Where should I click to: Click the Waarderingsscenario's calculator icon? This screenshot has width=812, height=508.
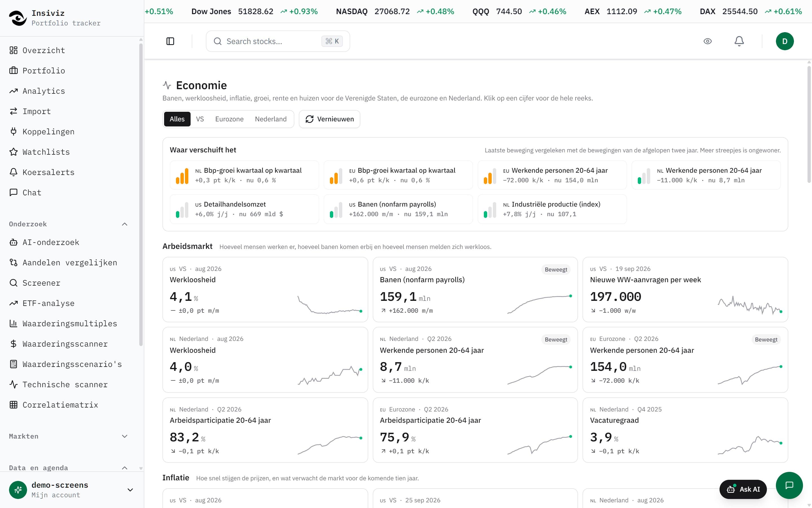click(14, 364)
